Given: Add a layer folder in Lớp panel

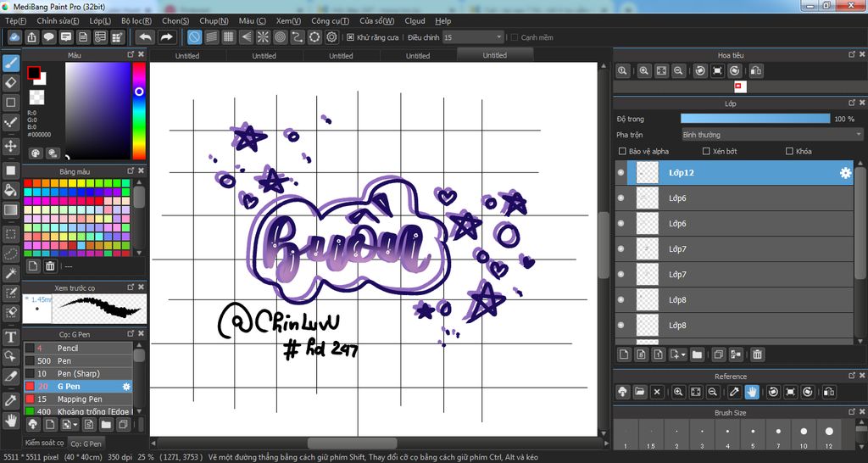Looking at the screenshot, I should tap(697, 354).
